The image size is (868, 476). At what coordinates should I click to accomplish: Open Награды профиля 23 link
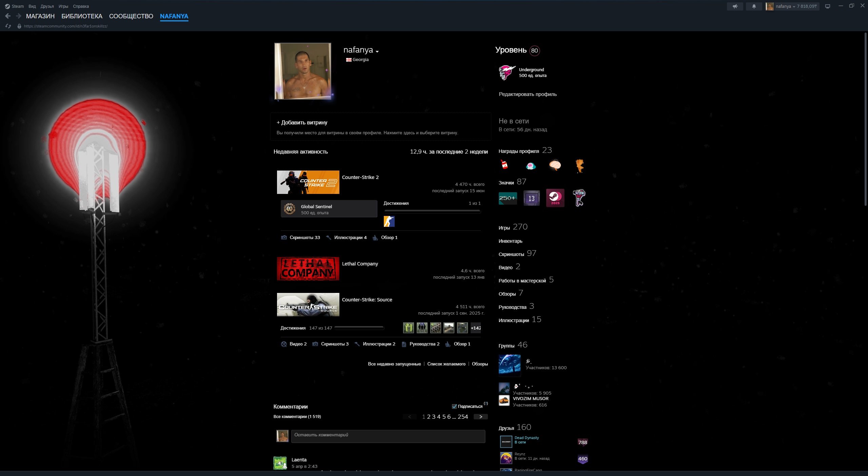pyautogui.click(x=525, y=150)
